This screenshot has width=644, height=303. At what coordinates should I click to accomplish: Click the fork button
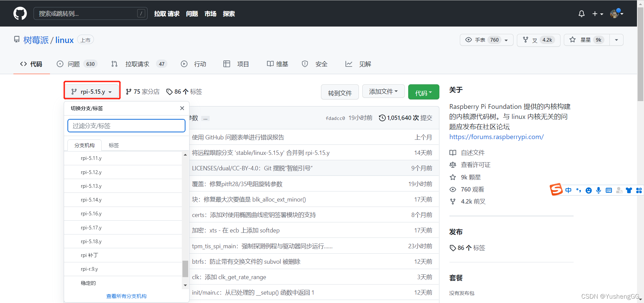[538, 40]
